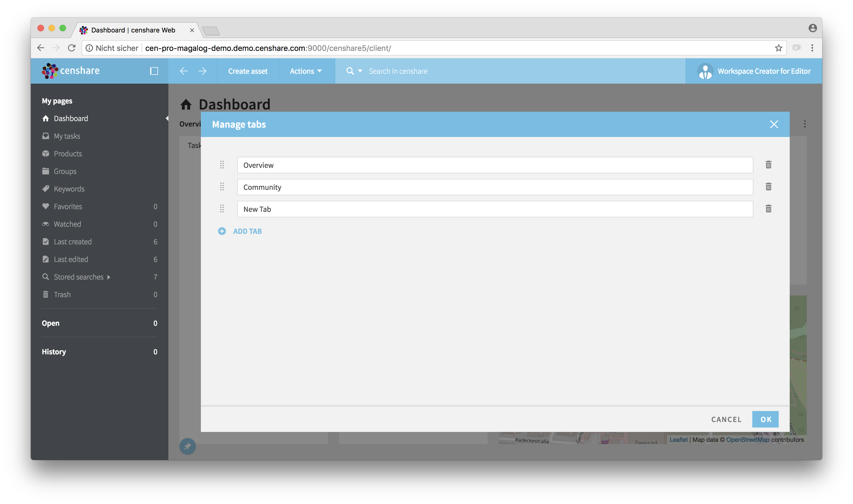
Task: Click the Community tab name field
Action: click(495, 187)
